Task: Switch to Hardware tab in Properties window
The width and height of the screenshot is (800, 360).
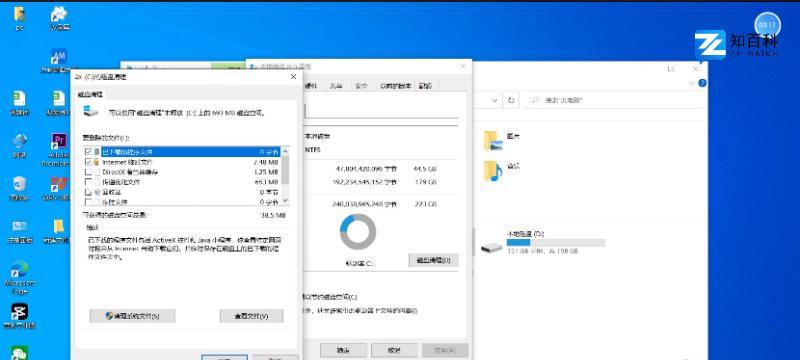Action: (x=311, y=86)
